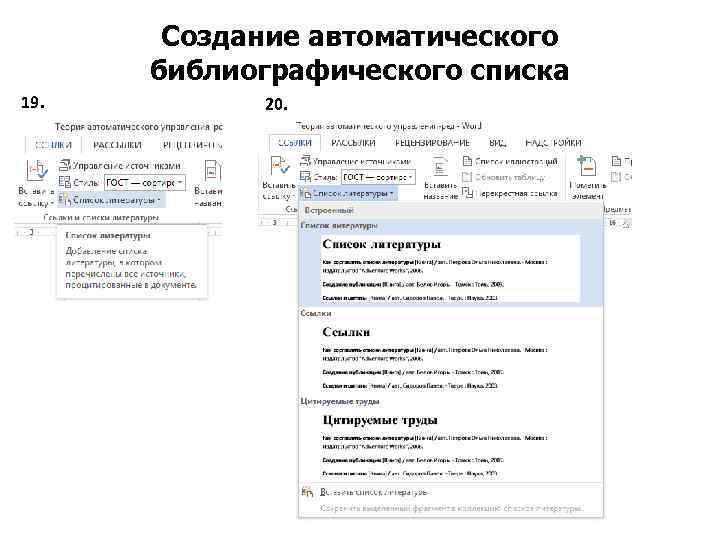Click the 'Ссылки и списки литературы' group label
The image size is (720, 540).
point(101,217)
